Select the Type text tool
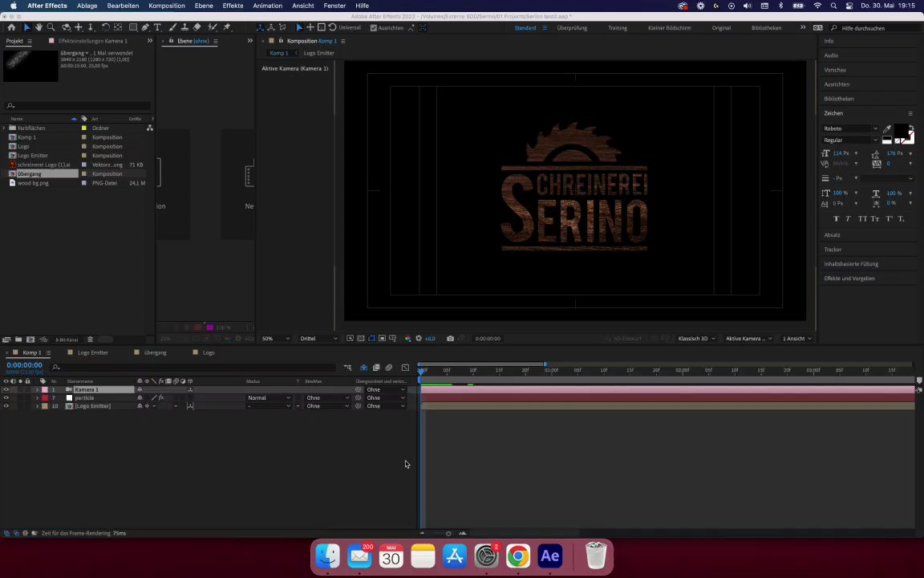 tap(157, 27)
